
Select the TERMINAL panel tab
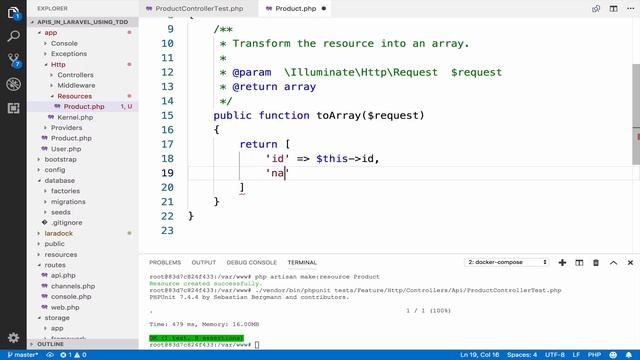pos(302,262)
